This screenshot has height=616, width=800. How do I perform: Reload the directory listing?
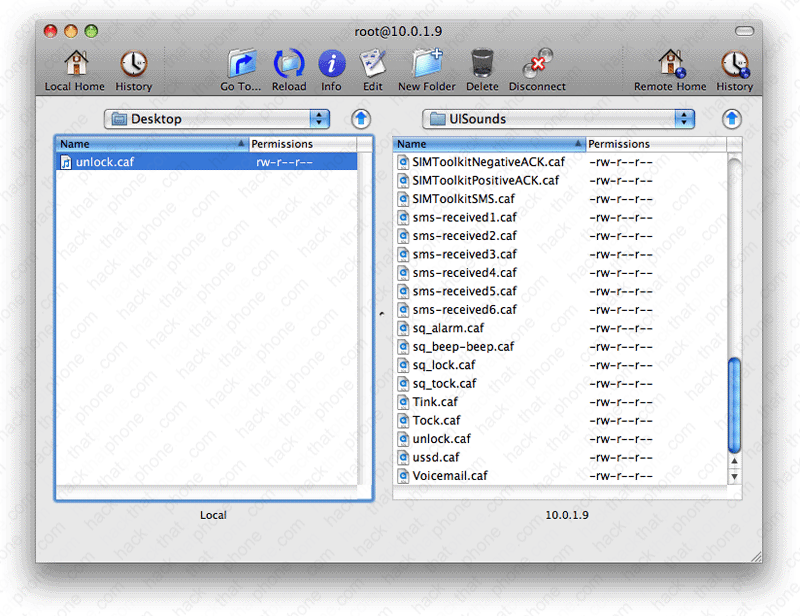pos(289,65)
